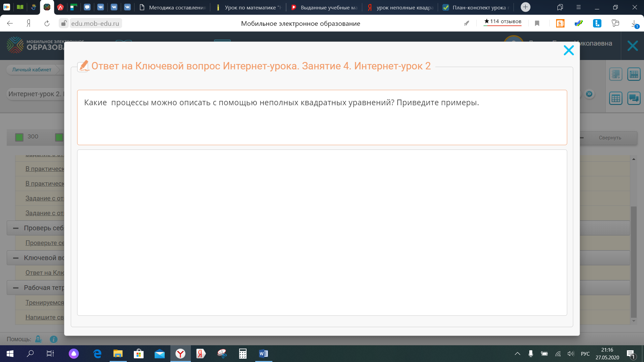Open 114 отзывов site reviews
This screenshot has width=644, height=362.
point(502,21)
